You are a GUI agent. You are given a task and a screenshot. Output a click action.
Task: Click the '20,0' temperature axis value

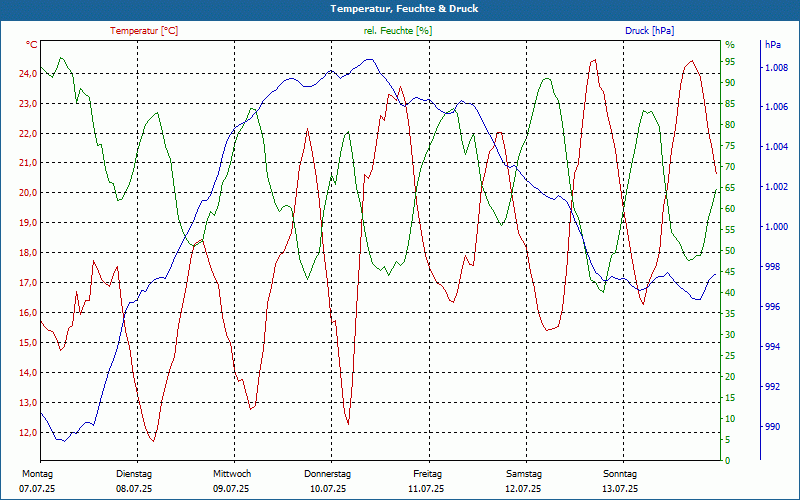coord(28,193)
